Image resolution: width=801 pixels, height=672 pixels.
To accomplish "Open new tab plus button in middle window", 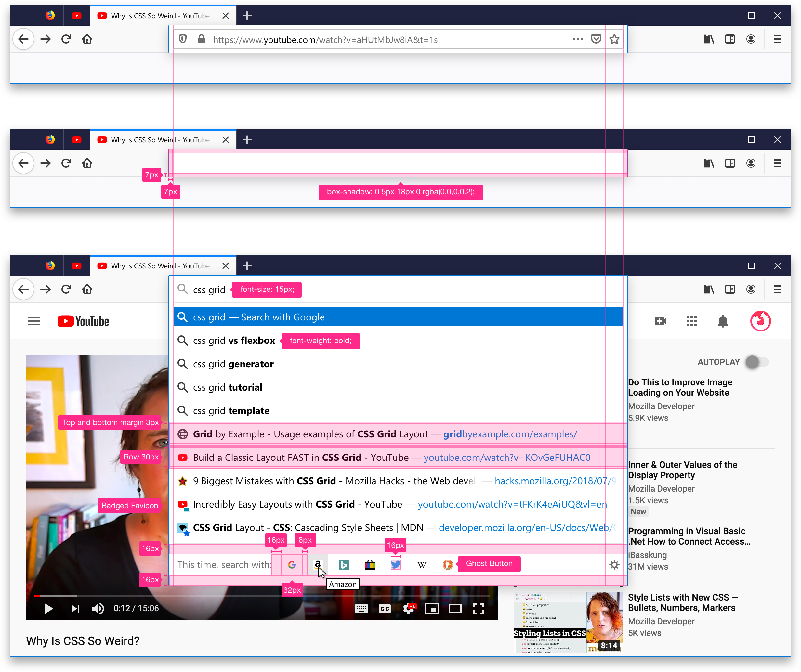I will [x=247, y=140].
